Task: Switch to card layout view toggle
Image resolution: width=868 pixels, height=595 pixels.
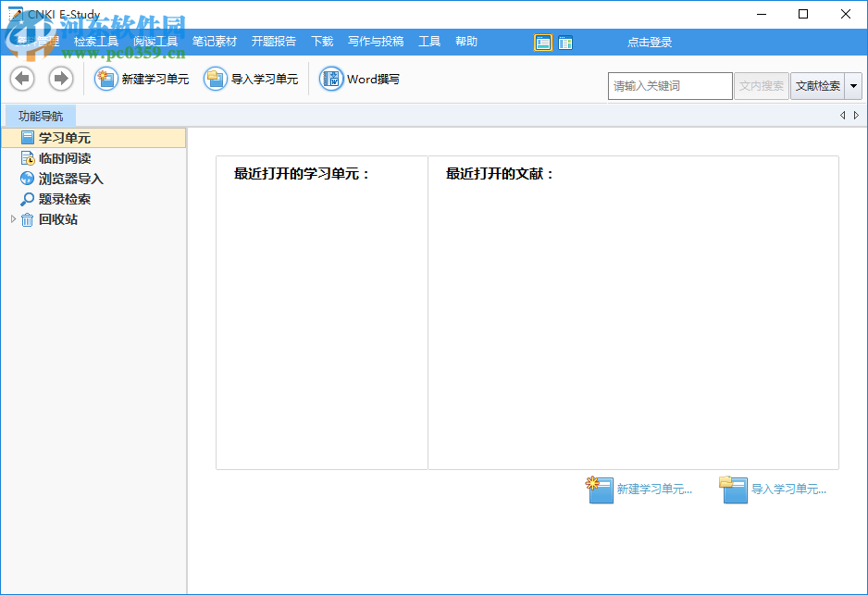Action: coord(542,42)
